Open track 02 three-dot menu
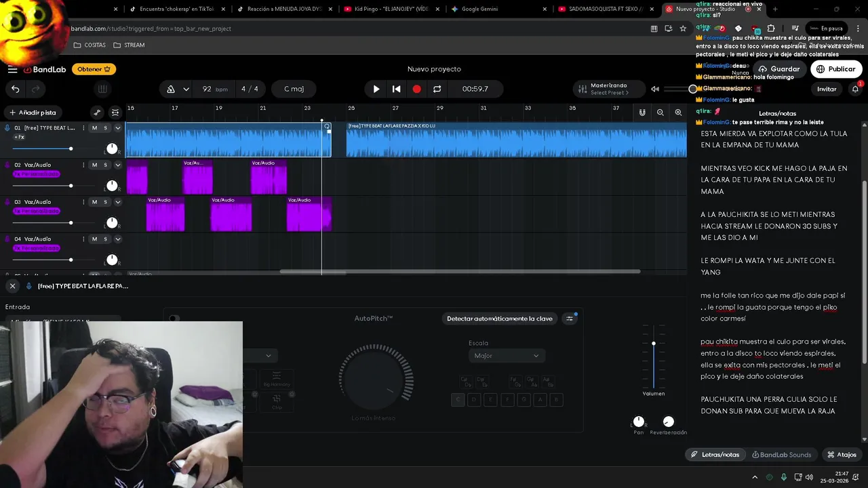The width and height of the screenshot is (868, 488). (83, 165)
